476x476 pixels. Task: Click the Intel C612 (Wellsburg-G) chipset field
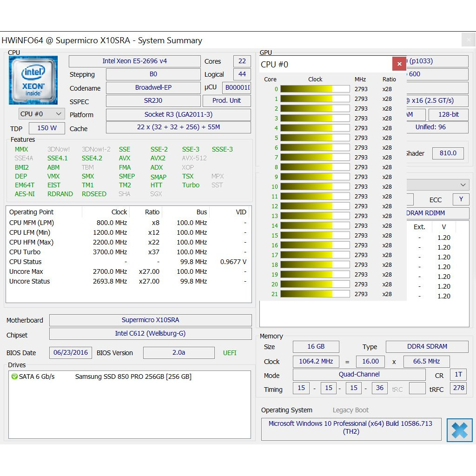[150, 333]
